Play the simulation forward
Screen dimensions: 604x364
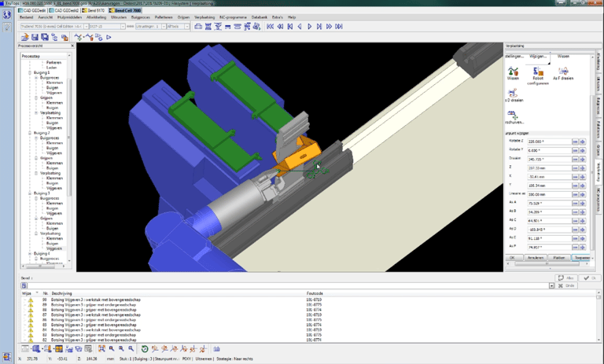point(309,27)
